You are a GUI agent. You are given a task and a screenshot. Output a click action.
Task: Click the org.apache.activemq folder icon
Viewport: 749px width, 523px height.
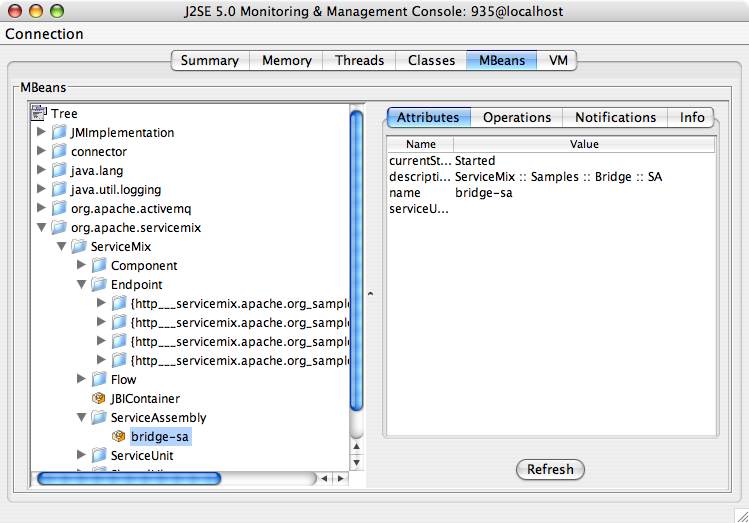(x=59, y=208)
